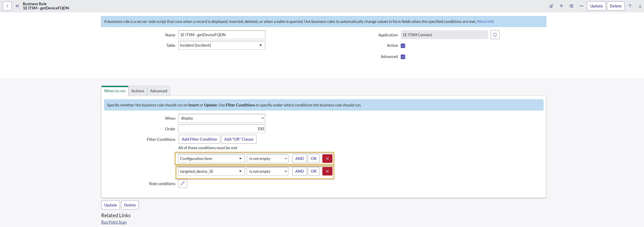Click the Add Filter Condition button
644x227 pixels.
click(x=199, y=139)
